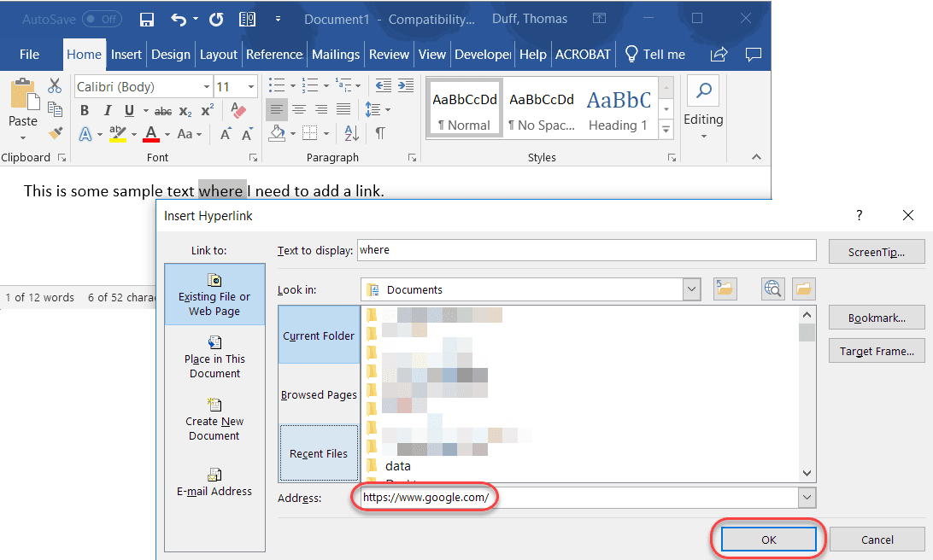Viewport: 933px width, 560px height.
Task: Show paragraph marks with the pilcrow icon
Action: (379, 133)
